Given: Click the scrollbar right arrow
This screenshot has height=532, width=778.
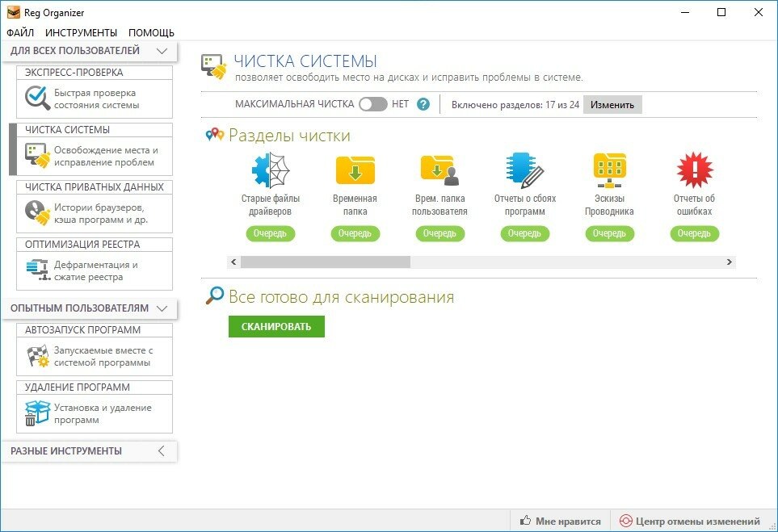Looking at the screenshot, I should 730,262.
